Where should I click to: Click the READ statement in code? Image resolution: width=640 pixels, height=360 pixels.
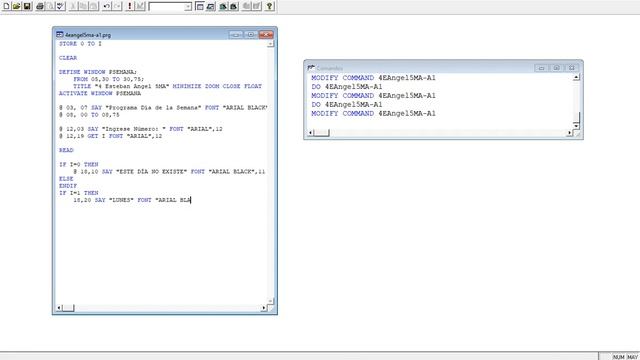tap(66, 150)
